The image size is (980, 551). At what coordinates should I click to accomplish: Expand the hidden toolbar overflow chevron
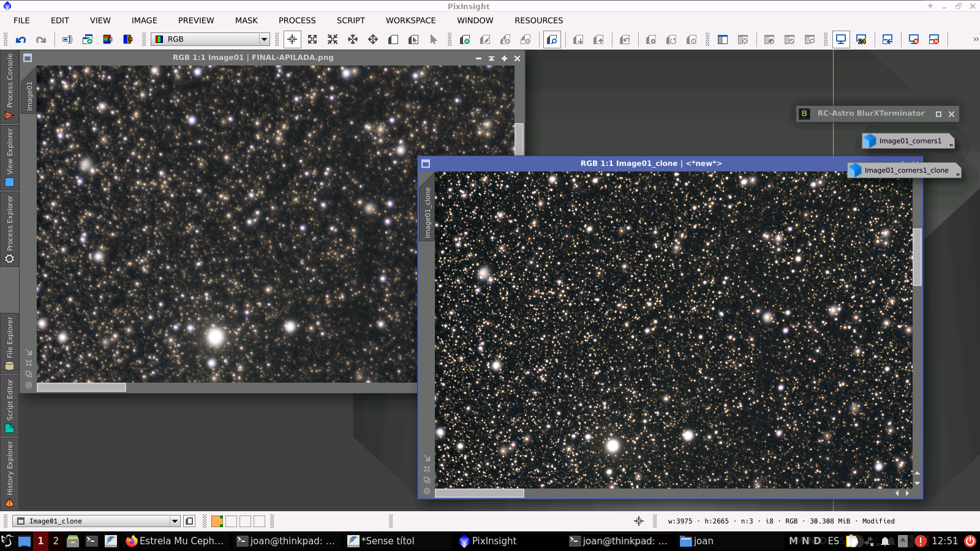(x=975, y=39)
